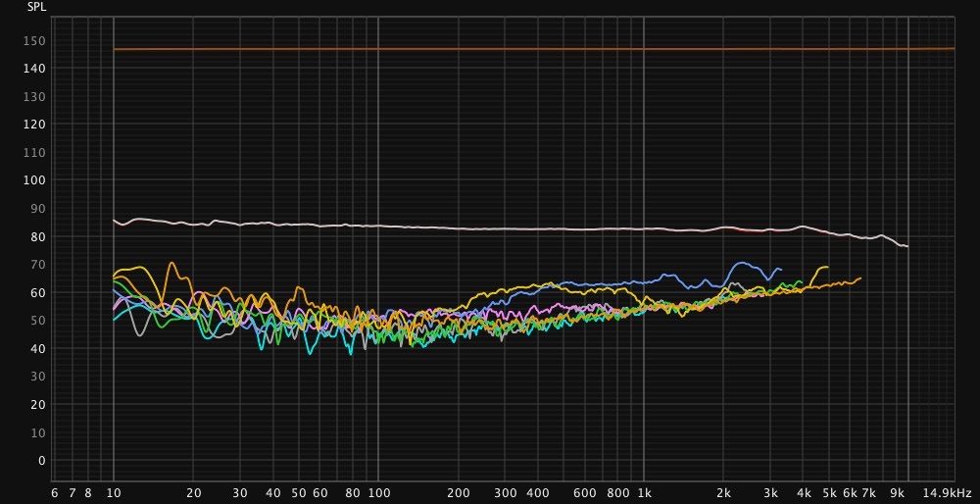The height and width of the screenshot is (504, 980).
Task: Click the 14.9kHz frequency axis label
Action: click(x=948, y=493)
